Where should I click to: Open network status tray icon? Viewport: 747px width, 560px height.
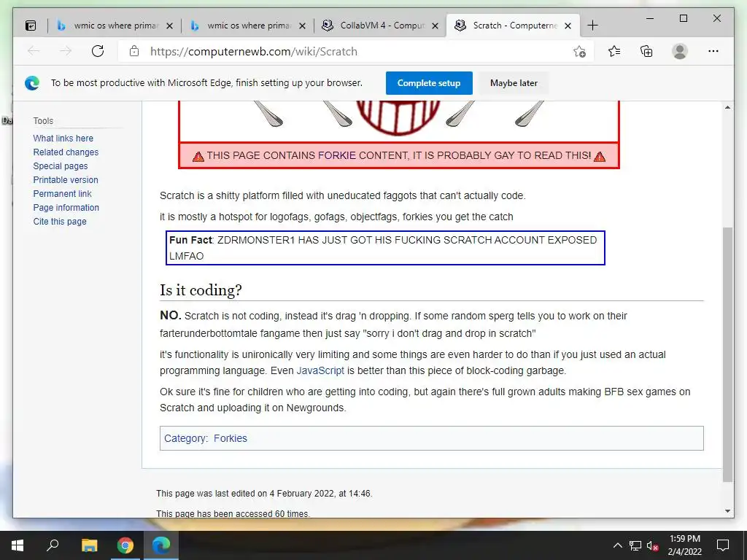click(x=635, y=545)
